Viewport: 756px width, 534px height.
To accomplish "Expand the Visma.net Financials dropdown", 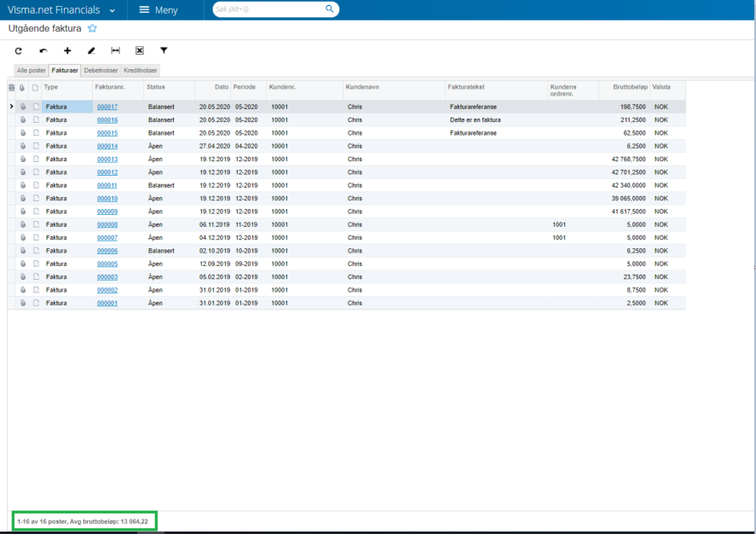I will pos(113,10).
